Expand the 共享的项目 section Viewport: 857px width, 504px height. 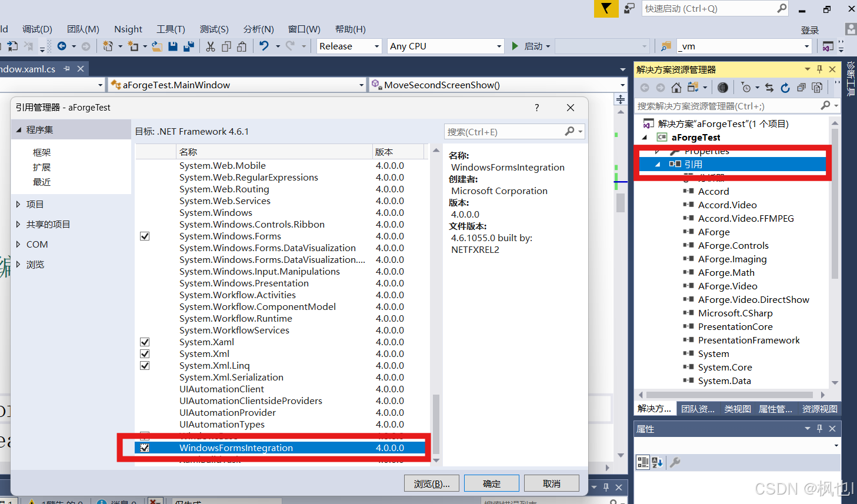(x=18, y=225)
